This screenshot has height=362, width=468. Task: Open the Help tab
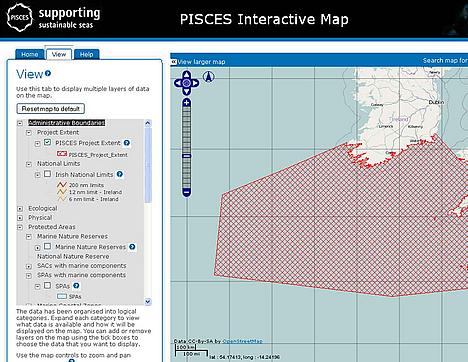[x=87, y=54]
